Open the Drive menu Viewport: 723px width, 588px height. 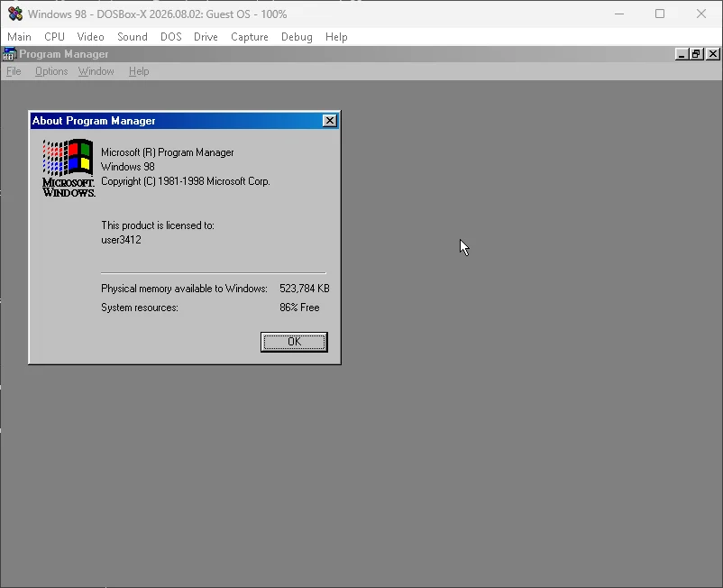(206, 37)
